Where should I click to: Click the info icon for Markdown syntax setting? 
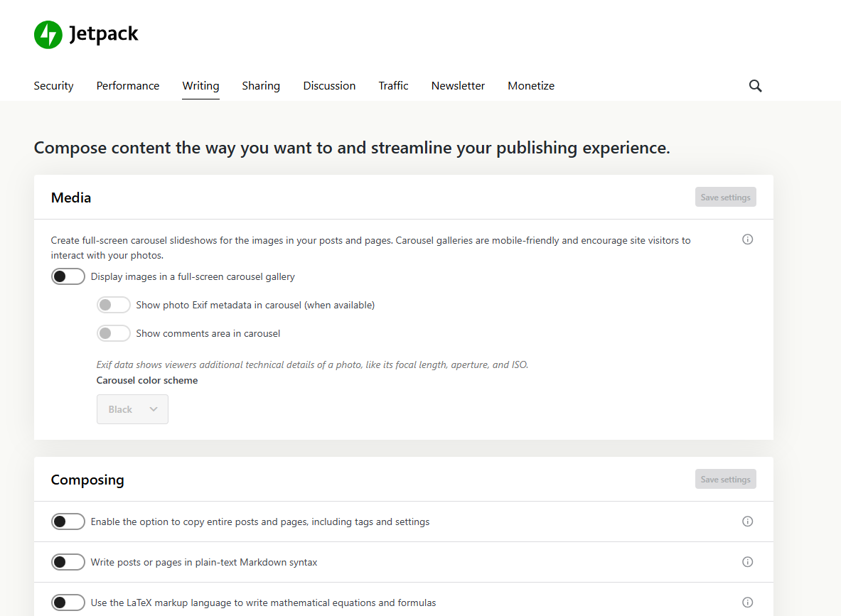click(747, 561)
